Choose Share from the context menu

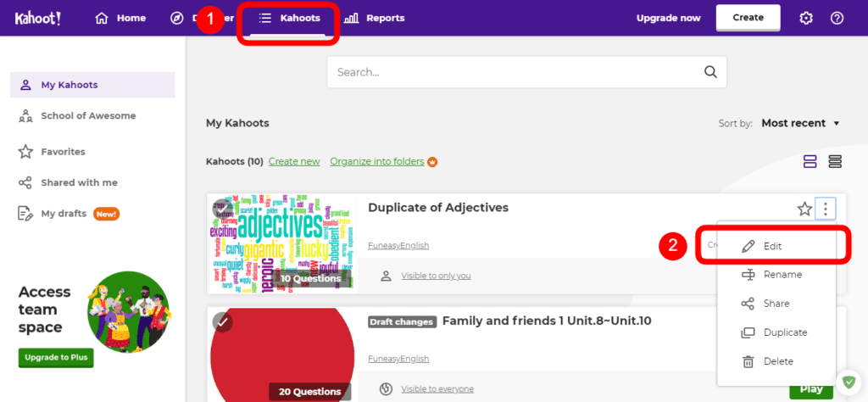coord(776,304)
